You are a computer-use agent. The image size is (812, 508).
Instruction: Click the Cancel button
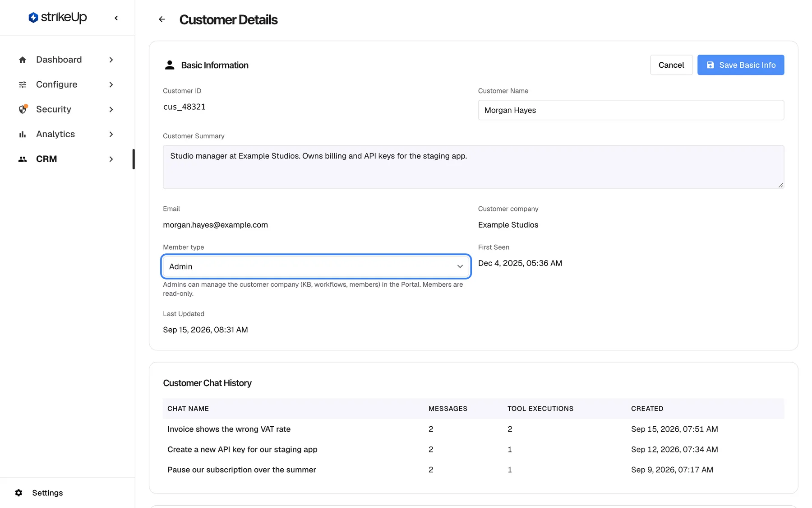click(x=671, y=65)
